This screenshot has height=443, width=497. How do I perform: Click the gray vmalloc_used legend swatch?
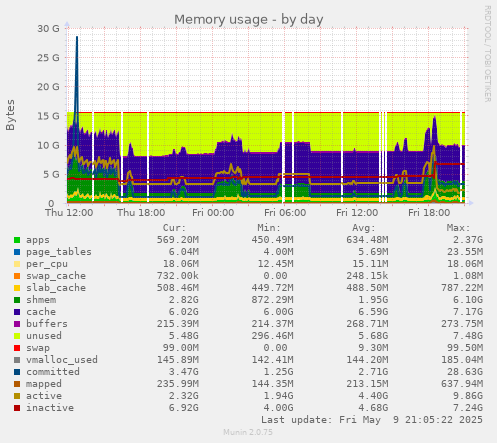coord(17,360)
